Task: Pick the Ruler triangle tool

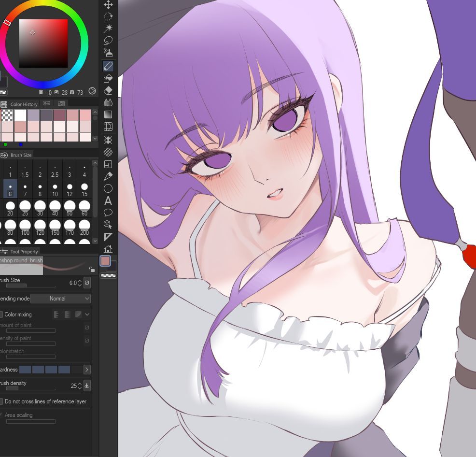Action: click(108, 237)
